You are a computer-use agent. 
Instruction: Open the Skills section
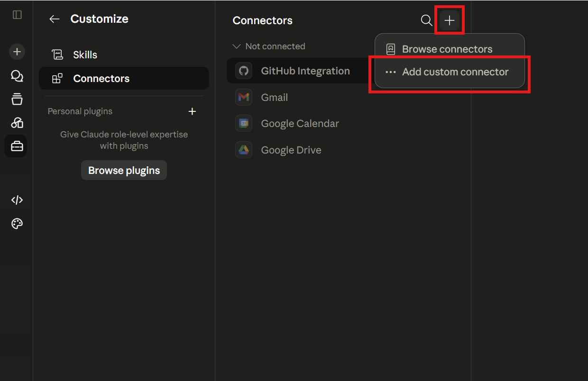(124, 54)
